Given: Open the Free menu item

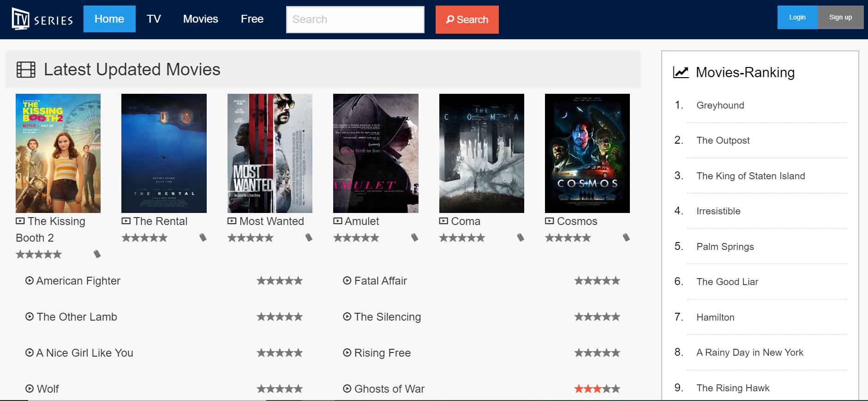Looking at the screenshot, I should (x=252, y=19).
